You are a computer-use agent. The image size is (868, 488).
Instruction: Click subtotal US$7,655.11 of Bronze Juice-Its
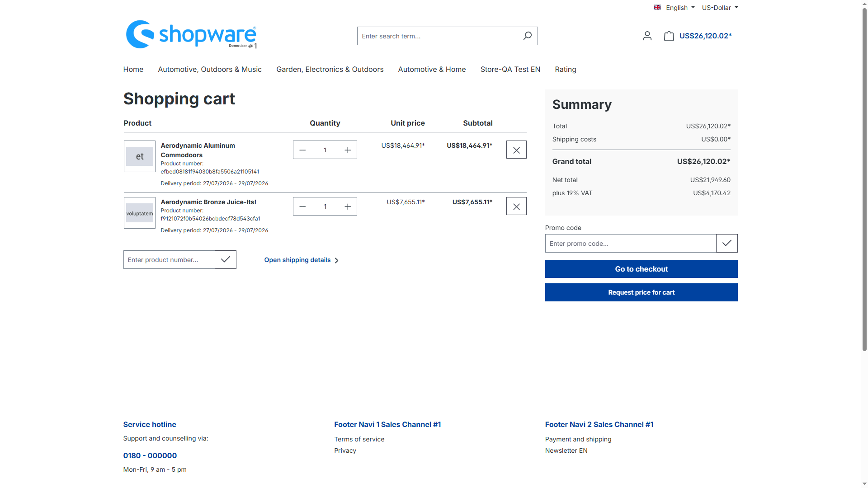(x=472, y=202)
